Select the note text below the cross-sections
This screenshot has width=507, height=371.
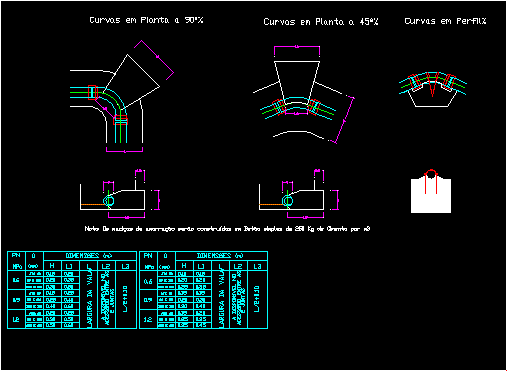(227, 229)
